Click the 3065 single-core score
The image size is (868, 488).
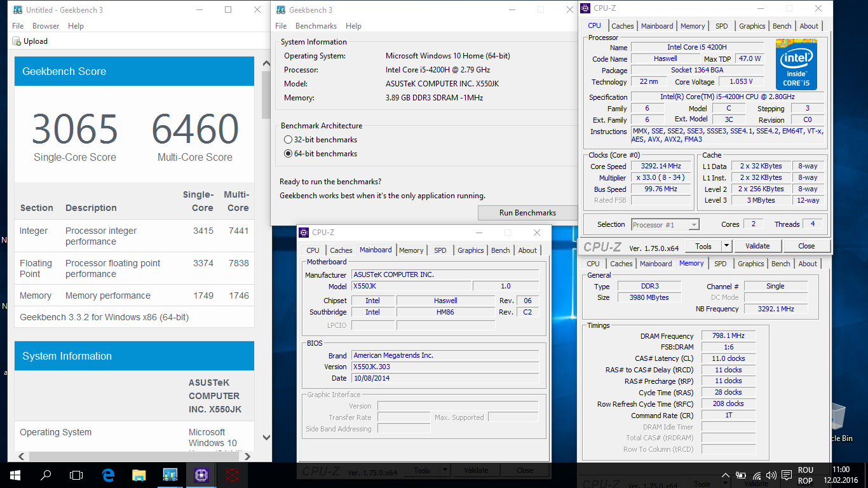click(75, 129)
